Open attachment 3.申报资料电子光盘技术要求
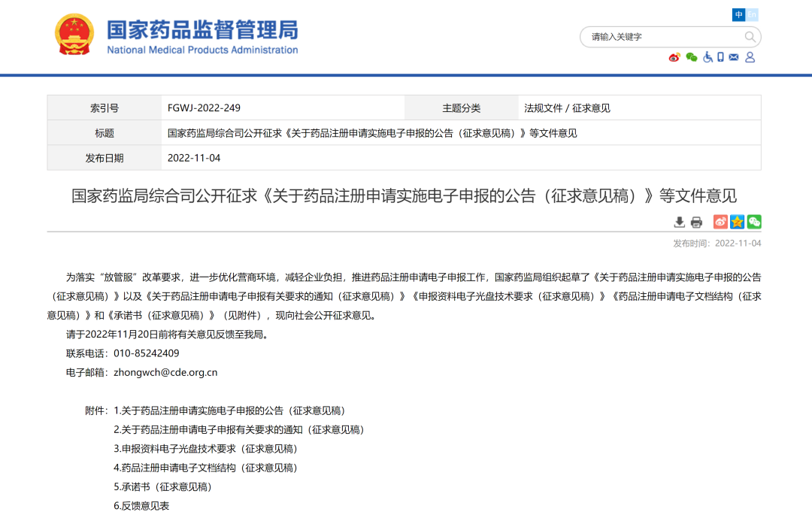 pos(205,449)
